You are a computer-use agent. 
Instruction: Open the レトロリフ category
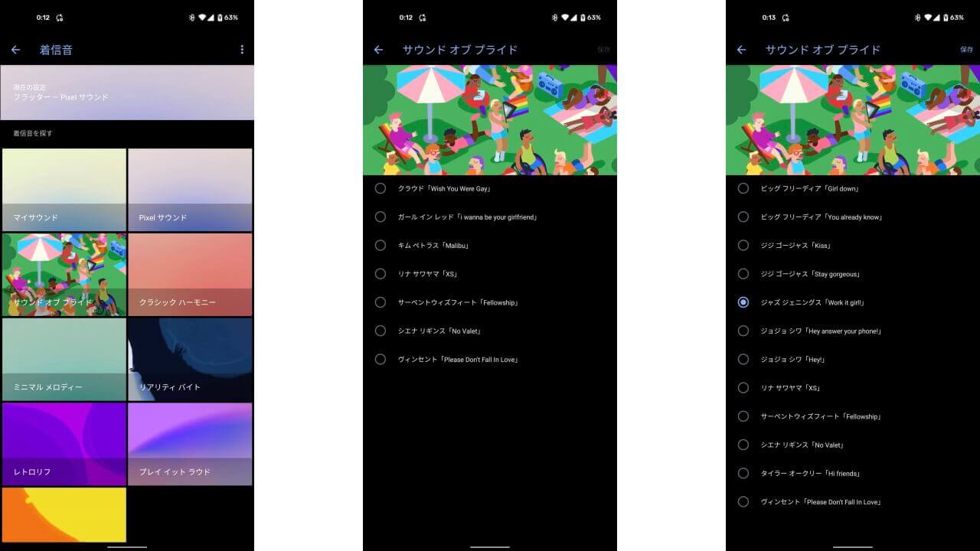[x=64, y=444]
